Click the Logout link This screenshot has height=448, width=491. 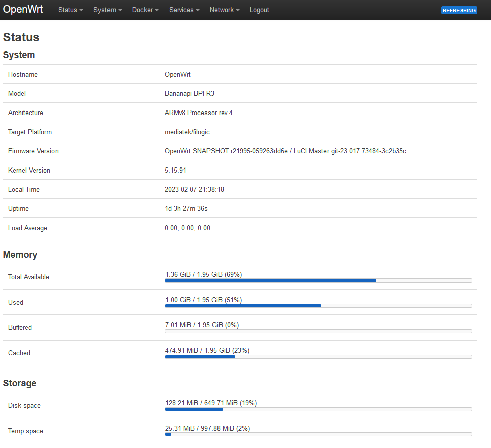[x=259, y=10]
